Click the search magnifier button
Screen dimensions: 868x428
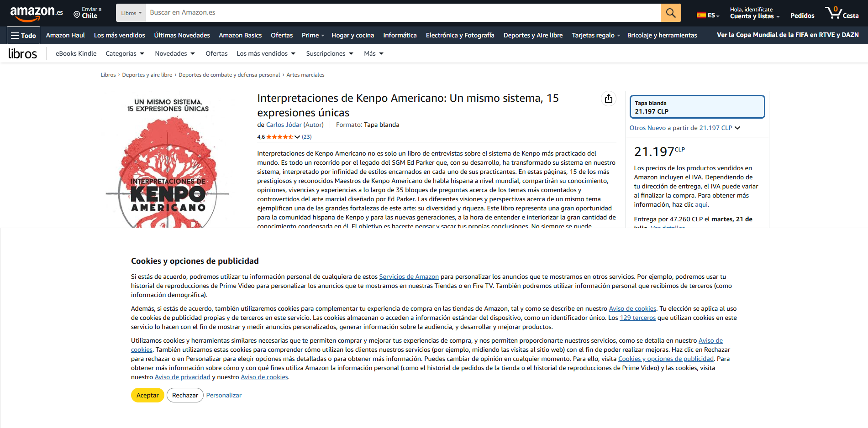point(670,13)
